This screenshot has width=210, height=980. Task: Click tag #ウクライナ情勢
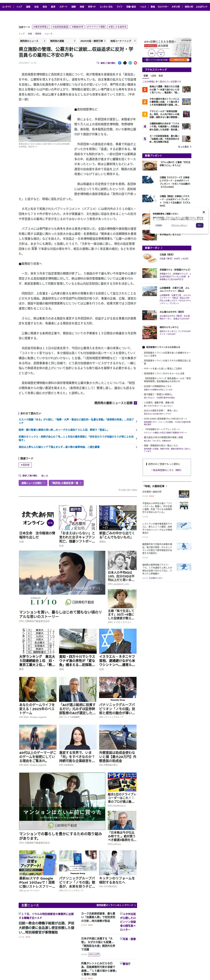click(x=96, y=27)
